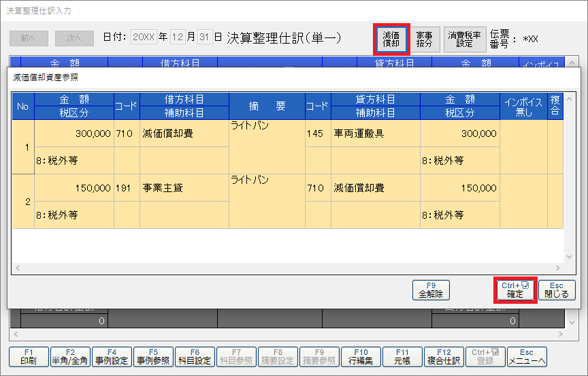This screenshot has width=588, height=376.
Task: Open 消費税率設定 settings
Action: point(464,40)
